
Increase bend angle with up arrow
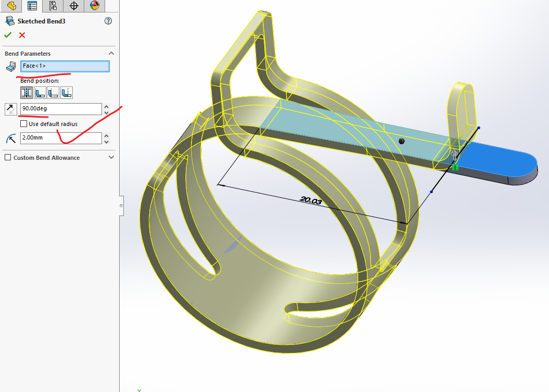click(107, 106)
